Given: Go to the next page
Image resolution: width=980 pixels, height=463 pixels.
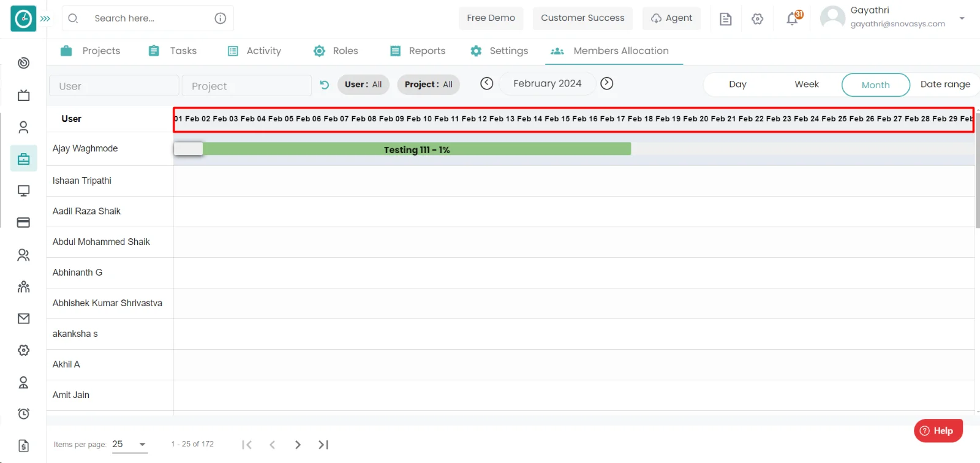Looking at the screenshot, I should 298,445.
